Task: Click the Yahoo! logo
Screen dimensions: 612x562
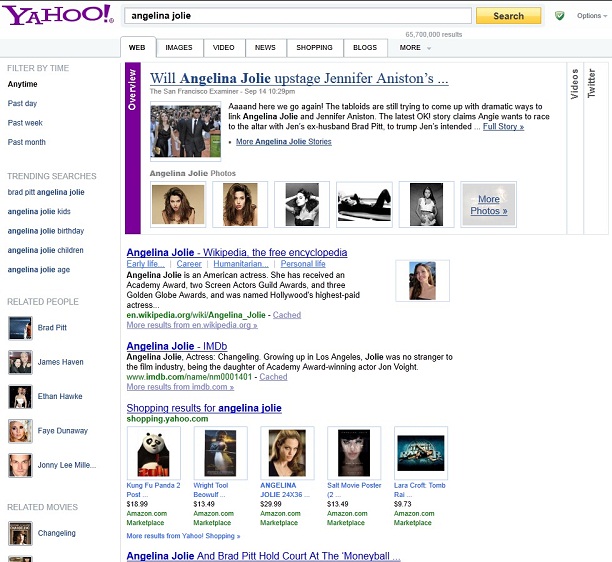Action: tap(58, 15)
